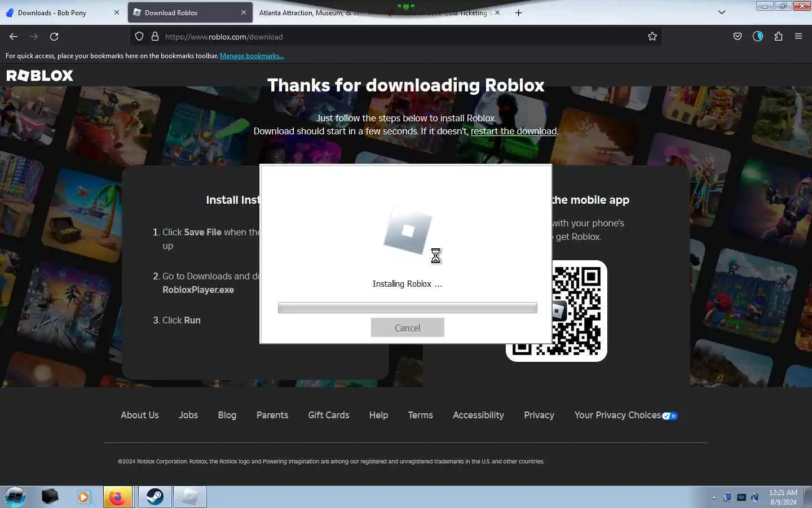Click the network tray icon
Image resolution: width=812 pixels, height=508 pixels.
pyautogui.click(x=742, y=497)
